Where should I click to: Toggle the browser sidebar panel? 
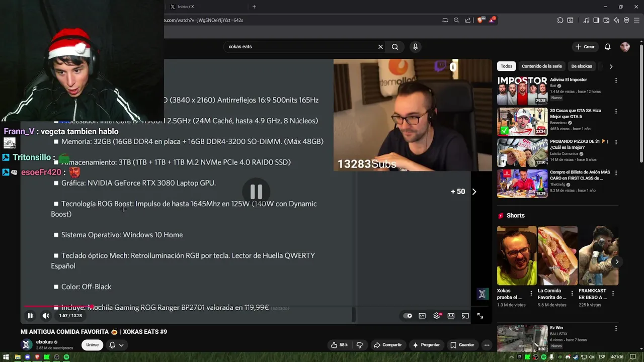[596, 20]
